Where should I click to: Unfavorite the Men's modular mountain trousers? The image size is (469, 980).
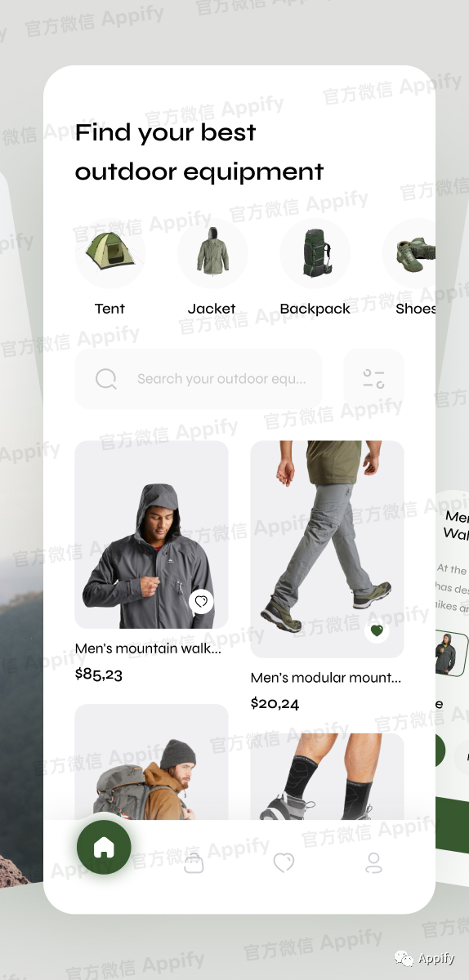tap(377, 630)
